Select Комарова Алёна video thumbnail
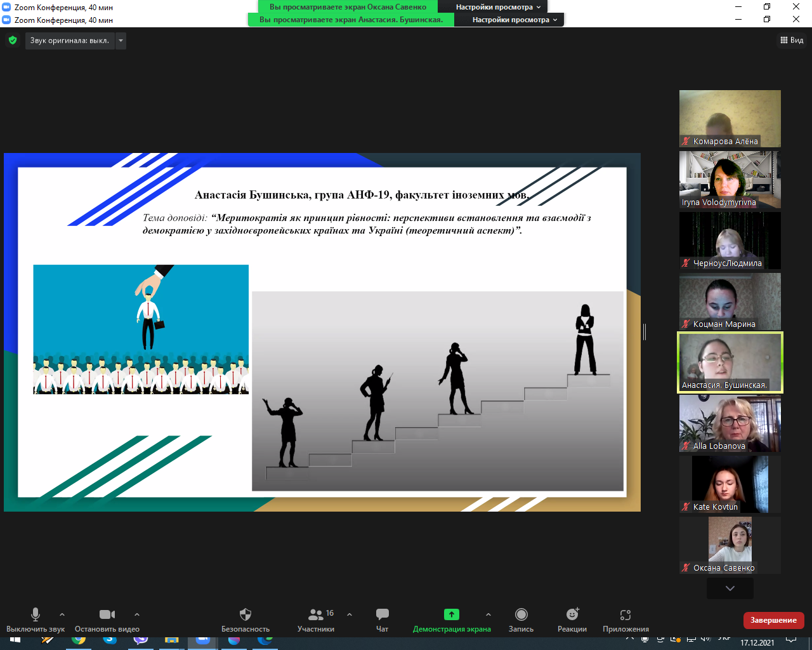Image resolution: width=812 pixels, height=650 pixels. (x=730, y=119)
